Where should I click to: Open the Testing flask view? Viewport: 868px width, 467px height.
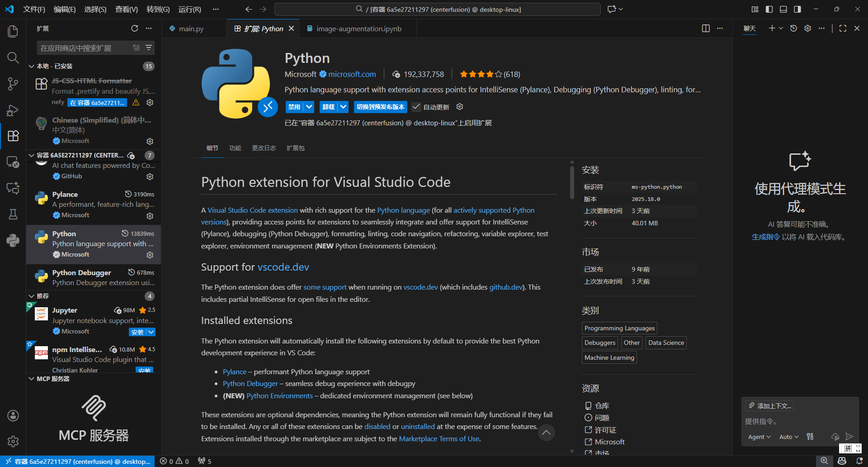(x=13, y=214)
